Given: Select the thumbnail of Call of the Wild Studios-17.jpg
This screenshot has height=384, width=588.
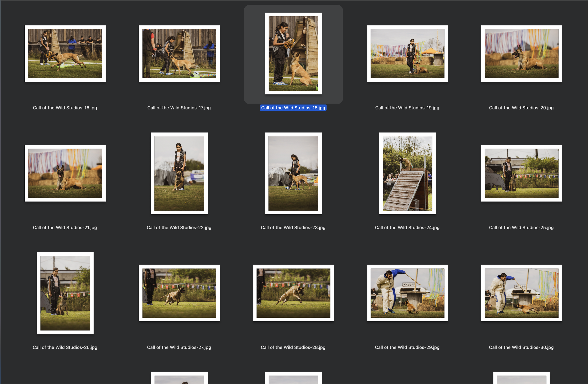Looking at the screenshot, I should [179, 53].
